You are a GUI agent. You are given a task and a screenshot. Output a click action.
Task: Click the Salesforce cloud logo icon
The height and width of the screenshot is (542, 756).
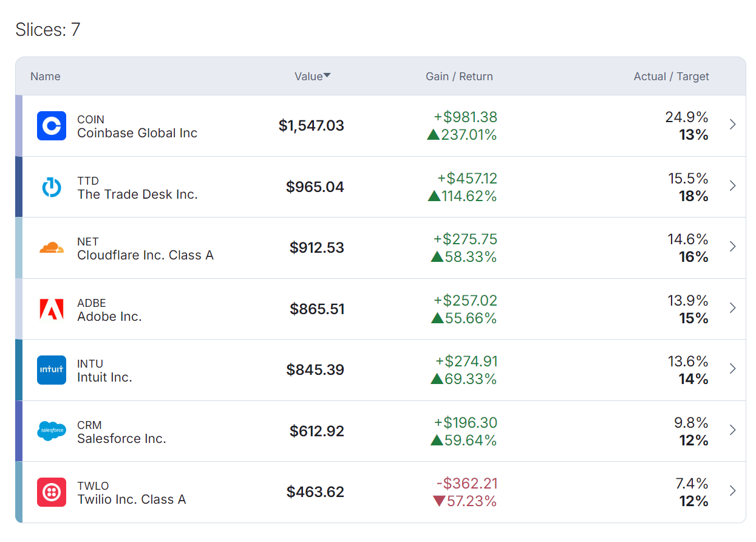click(x=52, y=431)
